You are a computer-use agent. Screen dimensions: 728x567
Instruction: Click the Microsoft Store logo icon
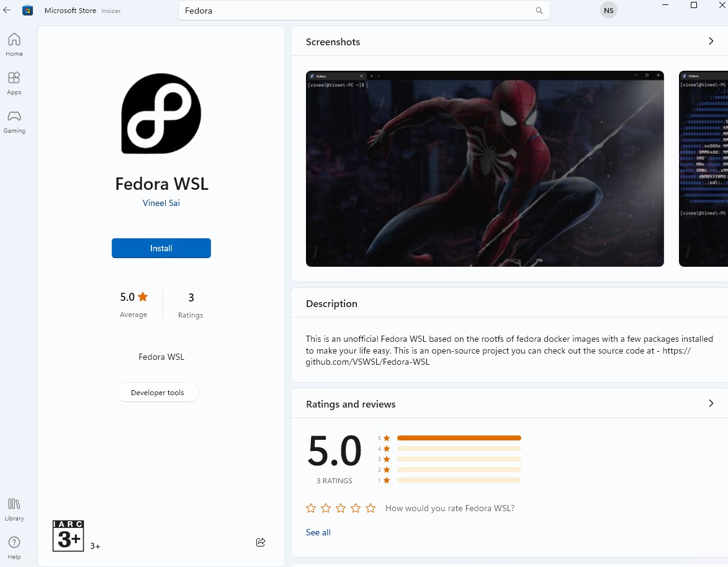pos(28,10)
